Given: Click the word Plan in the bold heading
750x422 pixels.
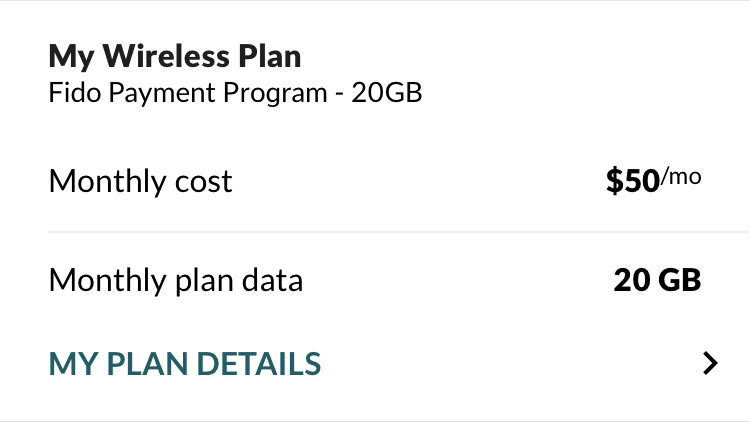Looking at the screenshot, I should tap(269, 56).
